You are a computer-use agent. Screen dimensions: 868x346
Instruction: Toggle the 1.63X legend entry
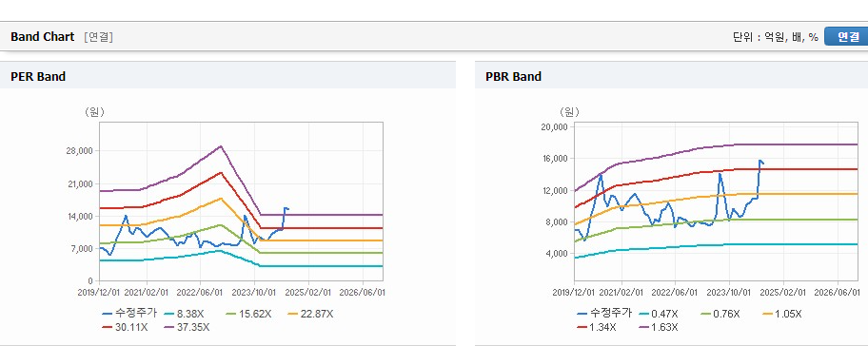pyautogui.click(x=658, y=327)
